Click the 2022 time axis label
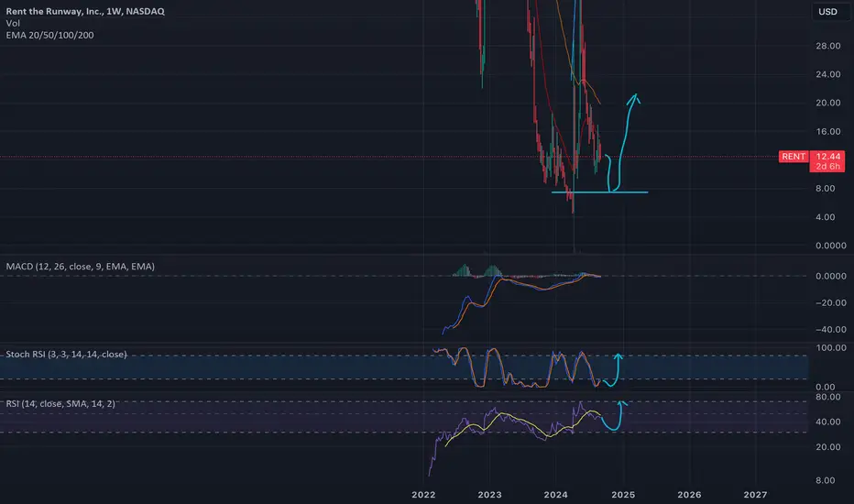 (x=423, y=495)
